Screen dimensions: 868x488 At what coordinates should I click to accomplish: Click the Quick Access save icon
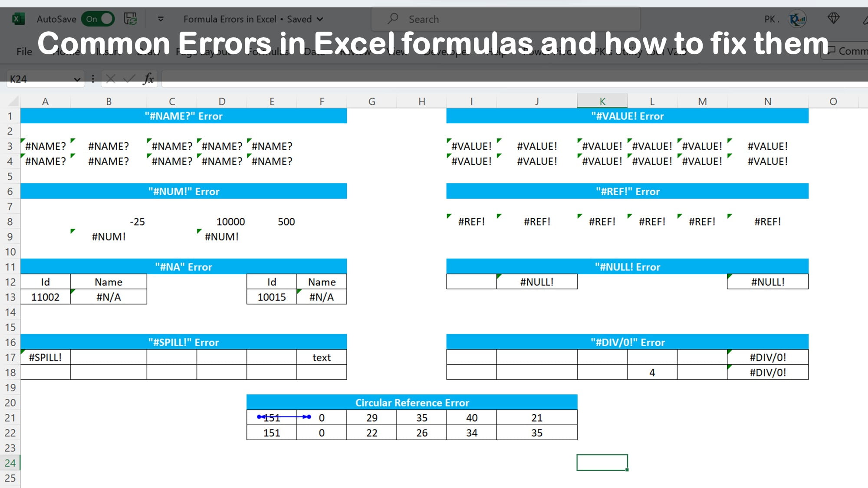point(130,19)
